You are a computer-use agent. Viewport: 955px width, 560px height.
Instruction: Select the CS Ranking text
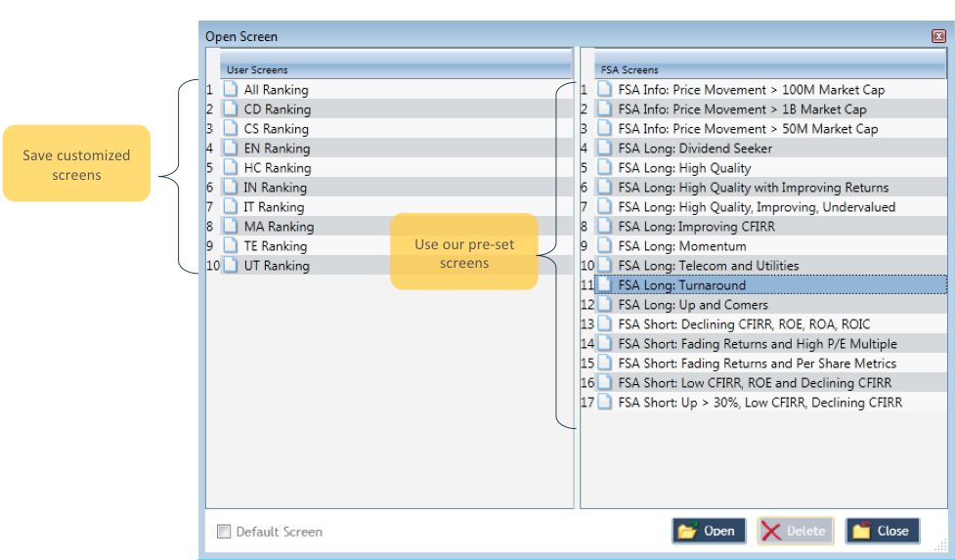(x=276, y=129)
